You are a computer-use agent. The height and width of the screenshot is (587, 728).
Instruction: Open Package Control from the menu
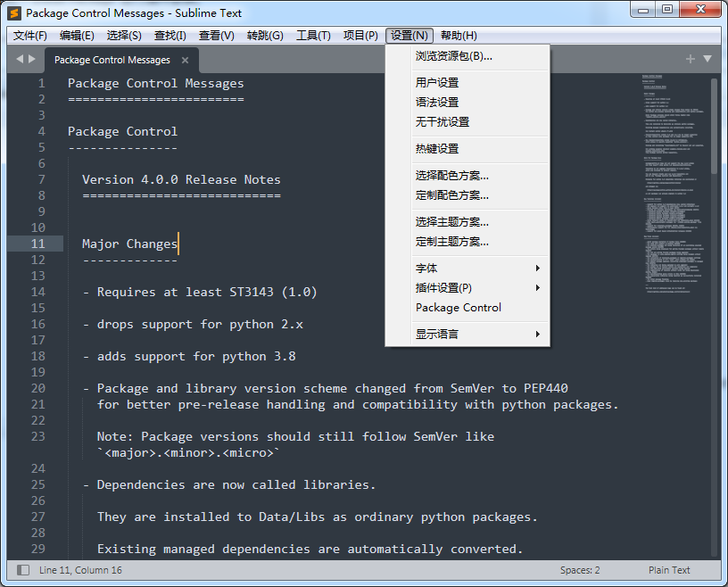click(x=458, y=307)
